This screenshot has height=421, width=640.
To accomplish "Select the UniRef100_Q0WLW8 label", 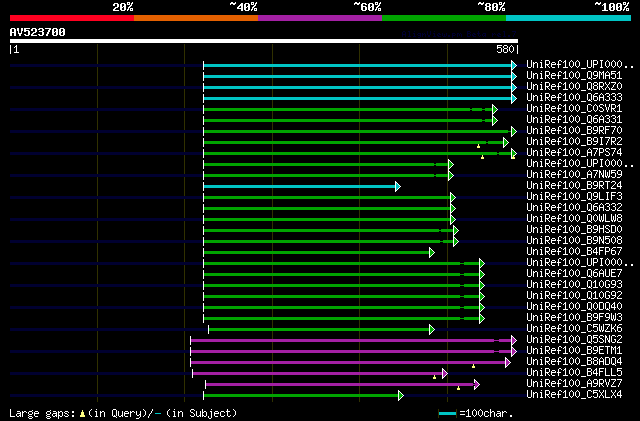I will (574, 219).
